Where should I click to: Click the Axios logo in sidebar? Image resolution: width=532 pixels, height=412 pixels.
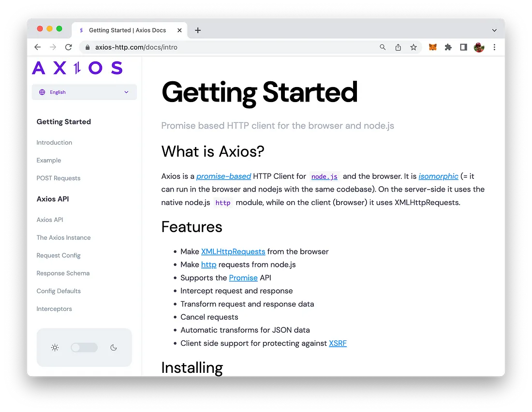tap(77, 68)
